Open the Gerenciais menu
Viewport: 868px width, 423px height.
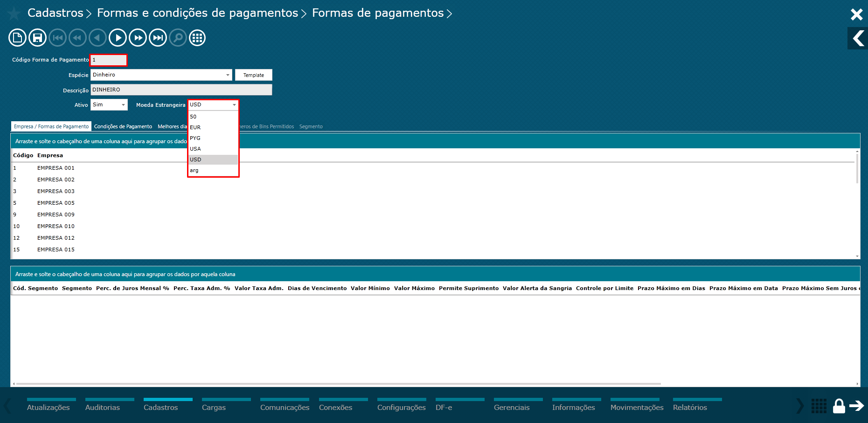518,405
